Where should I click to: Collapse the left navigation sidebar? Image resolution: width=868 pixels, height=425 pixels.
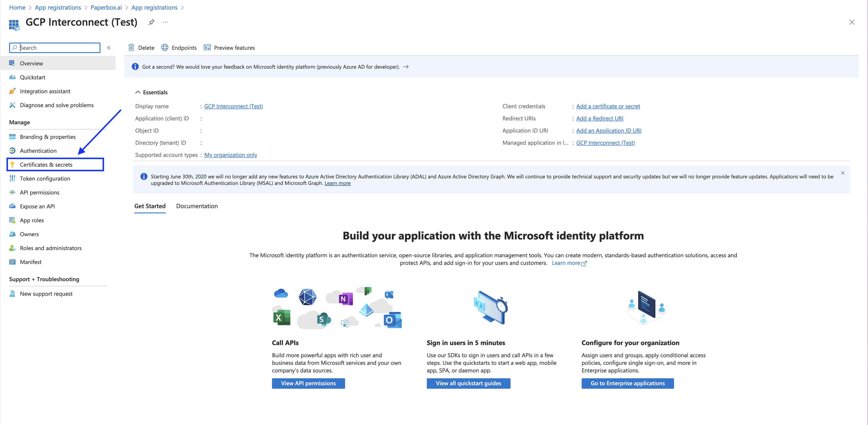tap(108, 48)
